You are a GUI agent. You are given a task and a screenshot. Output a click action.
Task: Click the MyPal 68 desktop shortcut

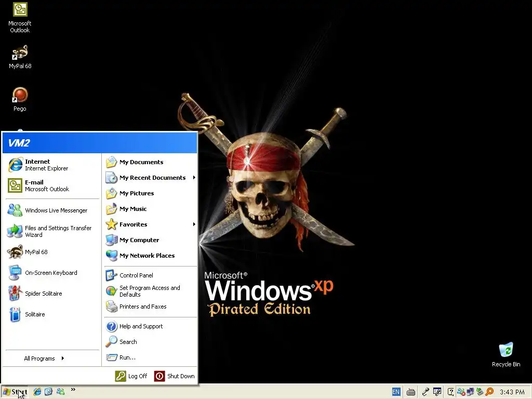(20, 57)
